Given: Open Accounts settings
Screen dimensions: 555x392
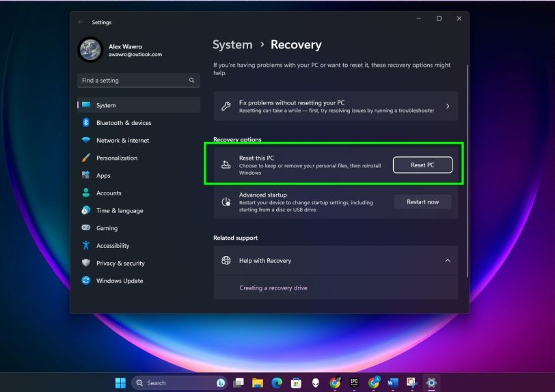Looking at the screenshot, I should [139, 193].
